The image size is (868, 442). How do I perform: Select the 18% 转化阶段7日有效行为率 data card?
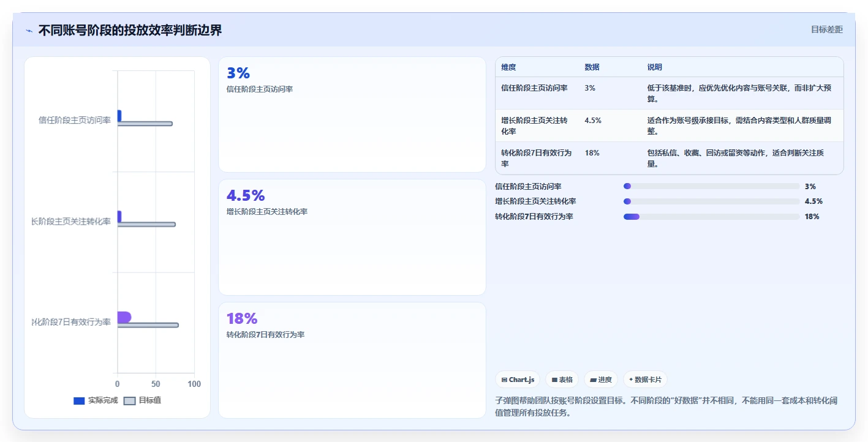(x=352, y=360)
